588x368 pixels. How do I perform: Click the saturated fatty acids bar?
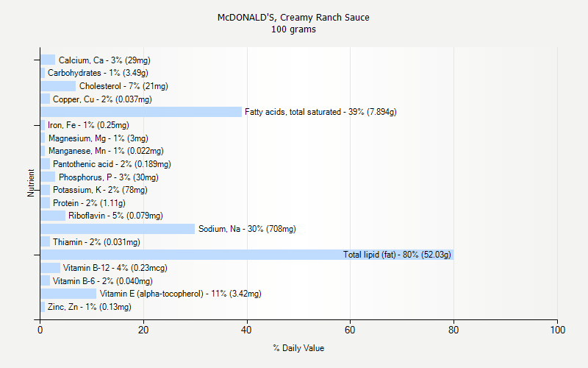click(141, 112)
